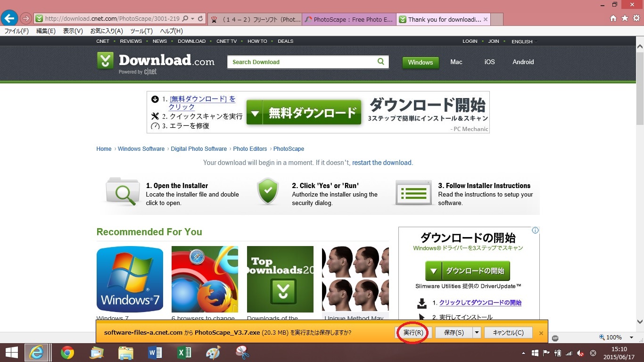
Task: Expand the Save button dropdown arrow
Action: tap(477, 332)
